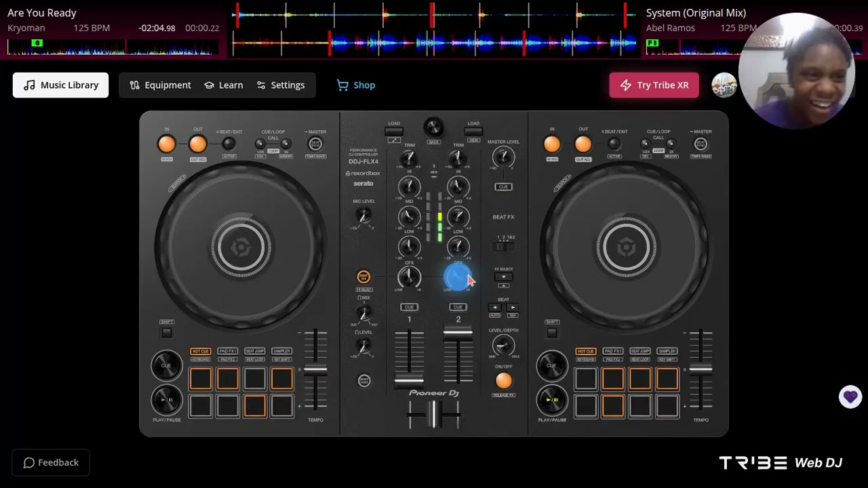Click the Mic Level knob

click(364, 216)
